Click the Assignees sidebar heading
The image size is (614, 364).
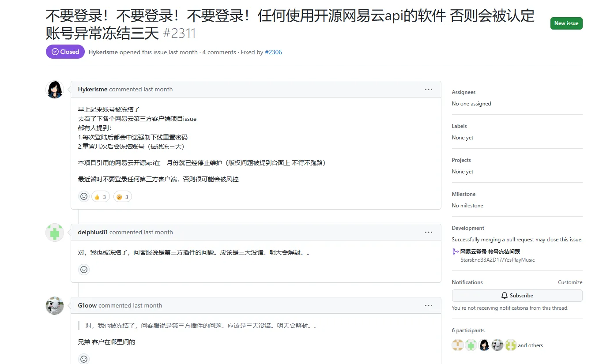(463, 92)
